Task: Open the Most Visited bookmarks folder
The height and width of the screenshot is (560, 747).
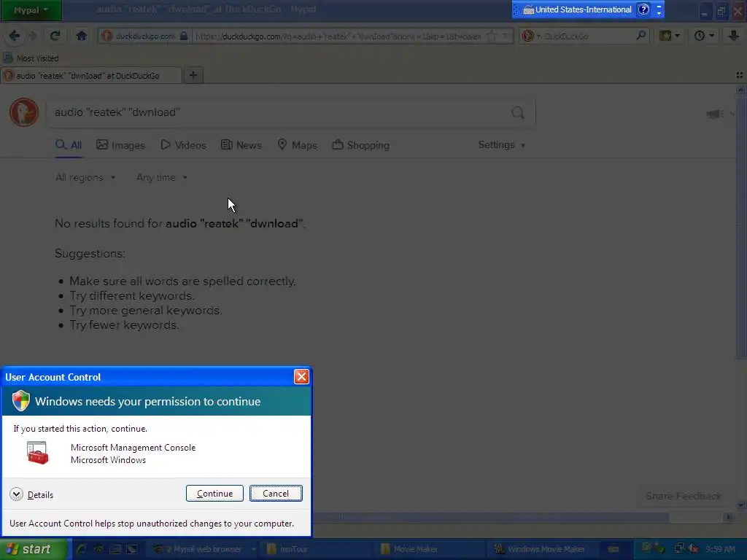Action: coord(31,58)
